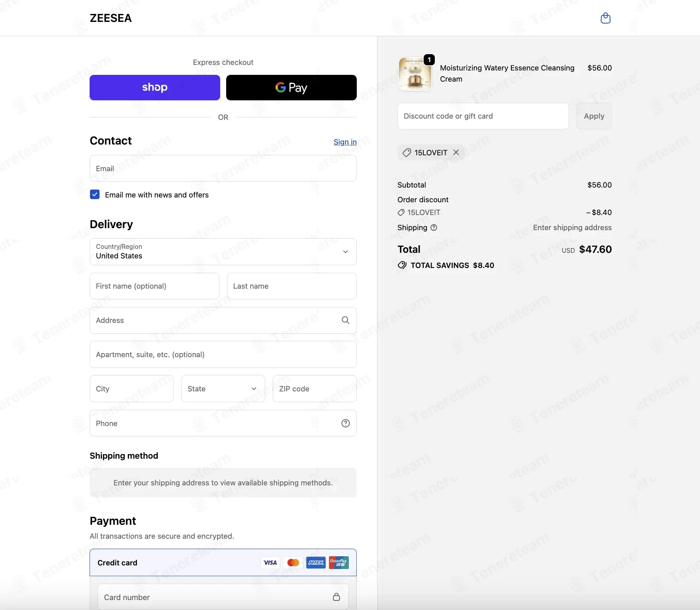Focus the City input field
The height and width of the screenshot is (610, 700).
point(131,389)
